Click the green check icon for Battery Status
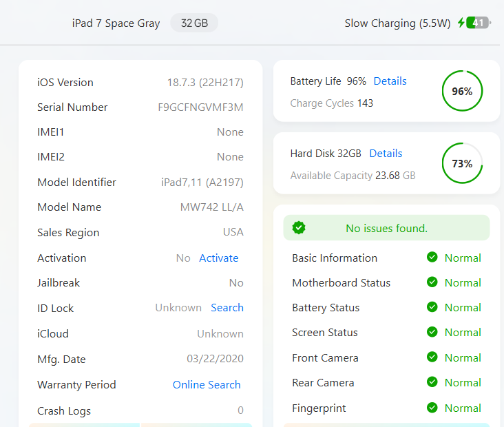This screenshot has height=427, width=504. (432, 306)
